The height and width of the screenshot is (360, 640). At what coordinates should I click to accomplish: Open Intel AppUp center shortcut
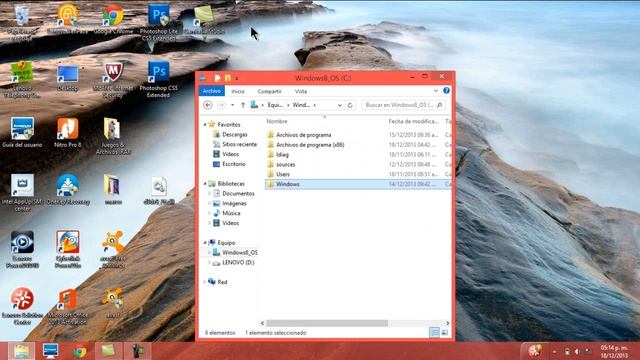[22, 193]
